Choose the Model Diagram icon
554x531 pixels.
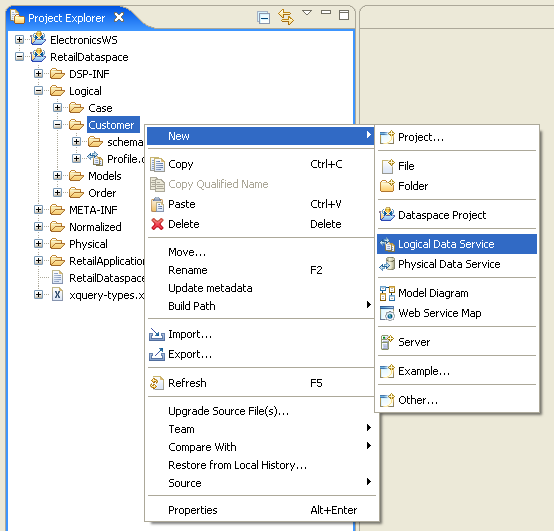(387, 293)
